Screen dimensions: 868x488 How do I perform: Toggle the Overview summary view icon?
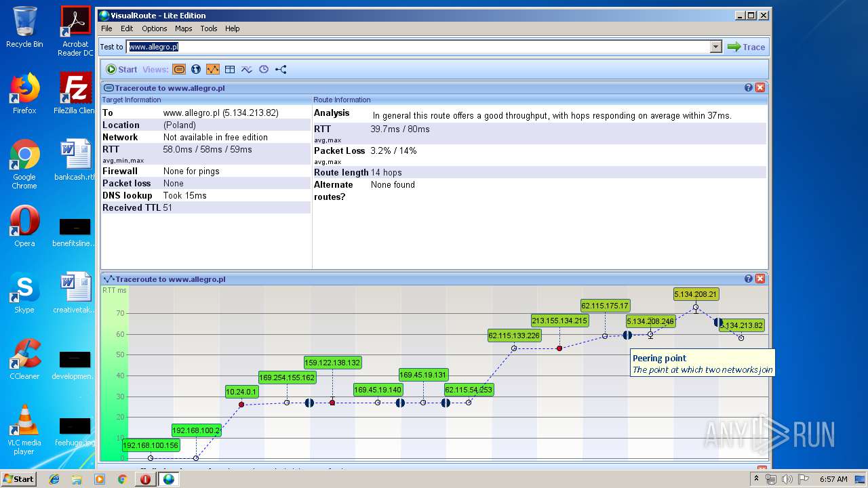click(x=179, y=69)
